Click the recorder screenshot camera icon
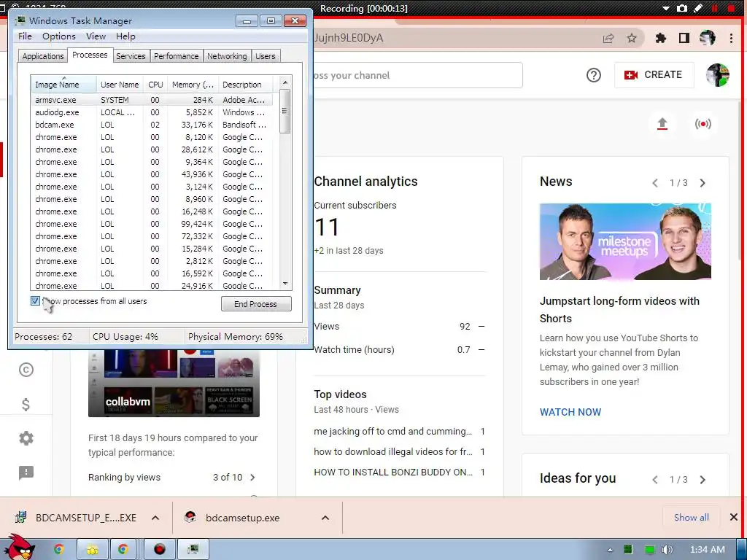 pyautogui.click(x=682, y=8)
